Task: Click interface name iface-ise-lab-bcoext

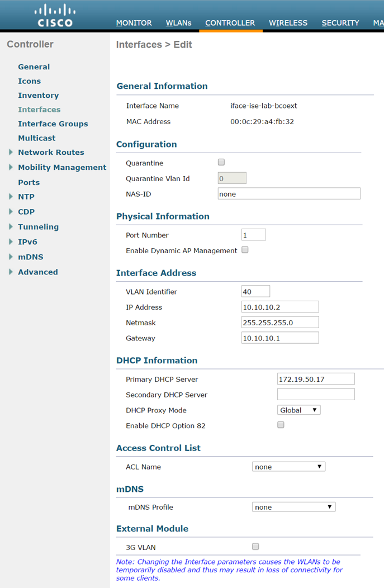Action: pyautogui.click(x=264, y=106)
